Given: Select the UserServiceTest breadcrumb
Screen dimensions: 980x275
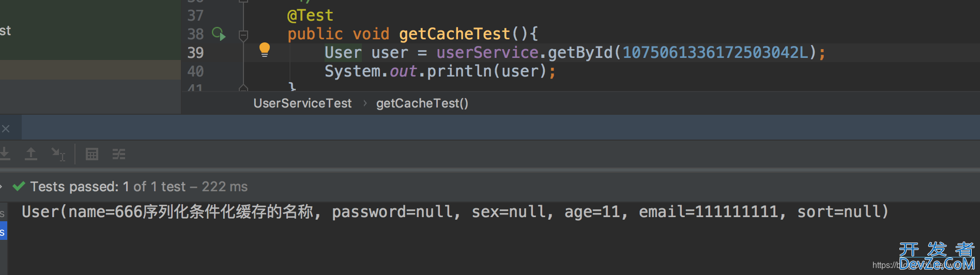Looking at the screenshot, I should [302, 103].
